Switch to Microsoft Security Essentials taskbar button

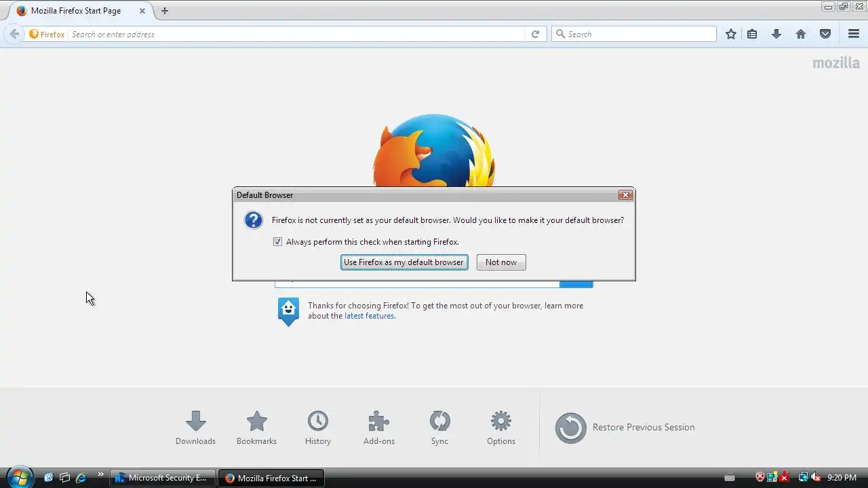pyautogui.click(x=163, y=478)
